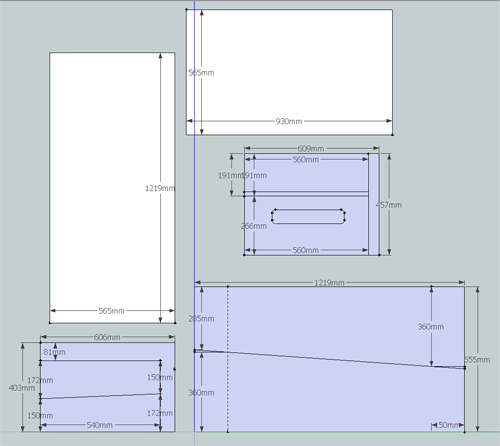Click the sloped line across the 1219mm panel
Screen dimensions: 500x446
tap(329, 359)
